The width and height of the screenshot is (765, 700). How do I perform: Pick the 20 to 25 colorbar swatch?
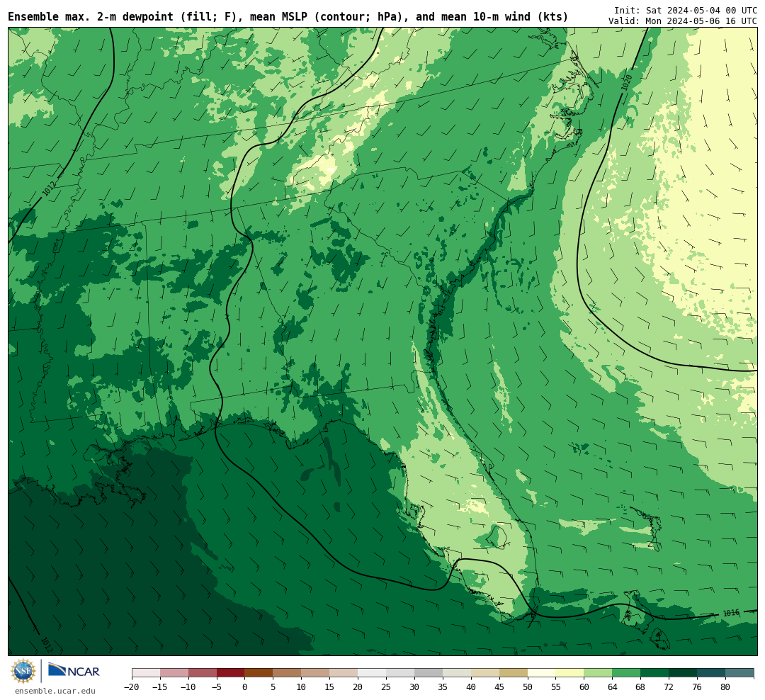pos(373,673)
